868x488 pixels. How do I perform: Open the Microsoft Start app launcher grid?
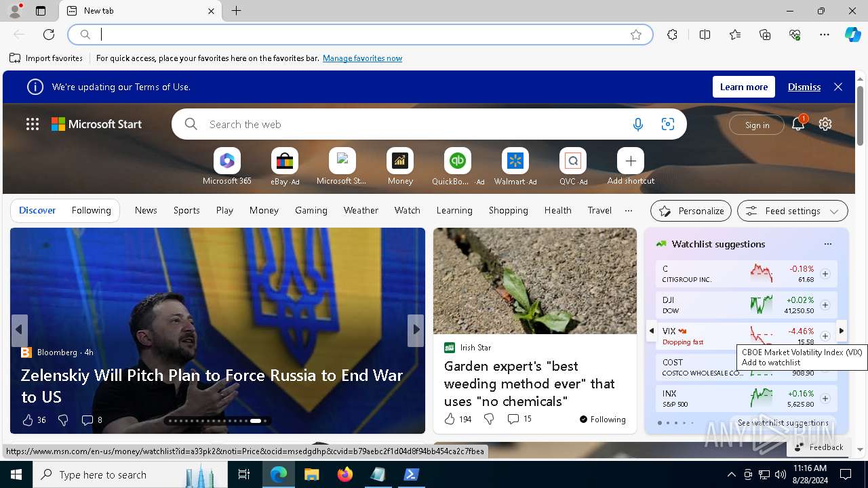point(33,124)
